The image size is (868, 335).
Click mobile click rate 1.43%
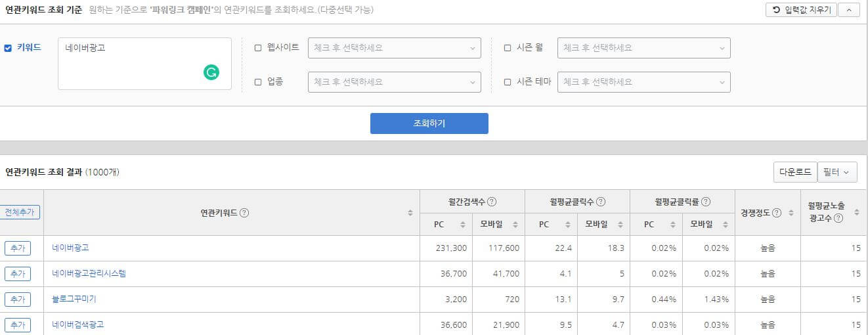(716, 300)
